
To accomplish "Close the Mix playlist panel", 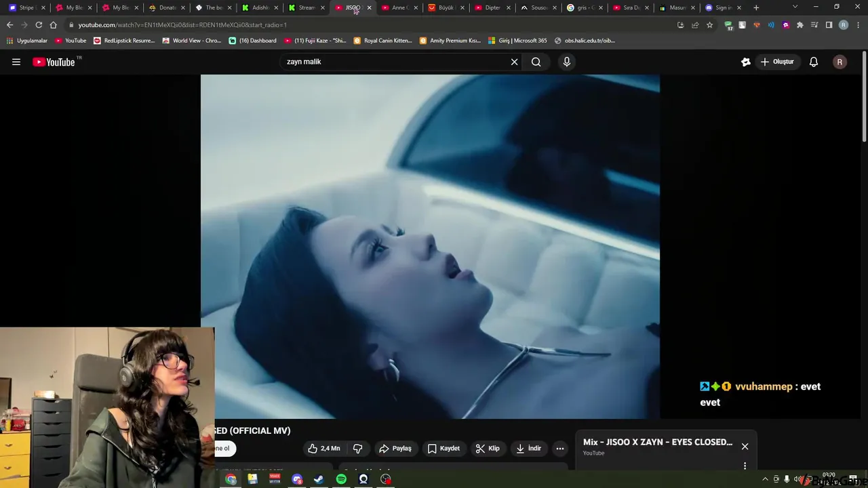I will point(745,446).
